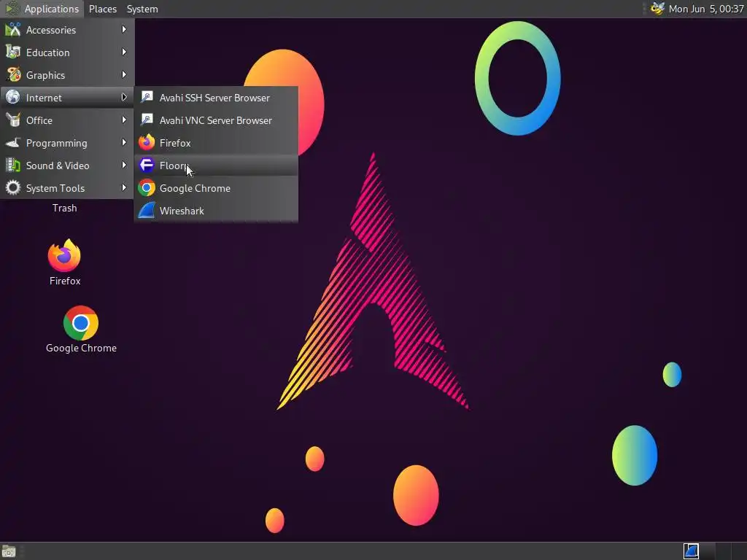The width and height of the screenshot is (747, 560).
Task: Click the Graphics palette icon
Action: [x=13, y=75]
